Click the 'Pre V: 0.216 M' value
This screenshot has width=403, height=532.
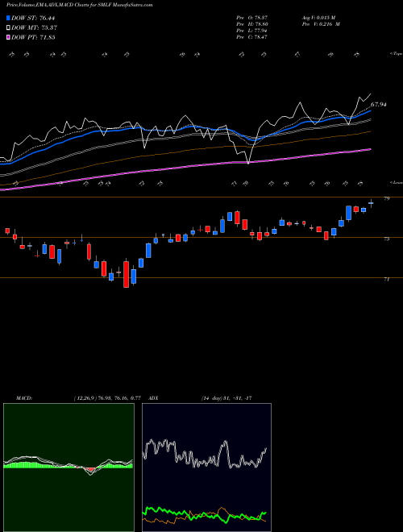point(321,24)
